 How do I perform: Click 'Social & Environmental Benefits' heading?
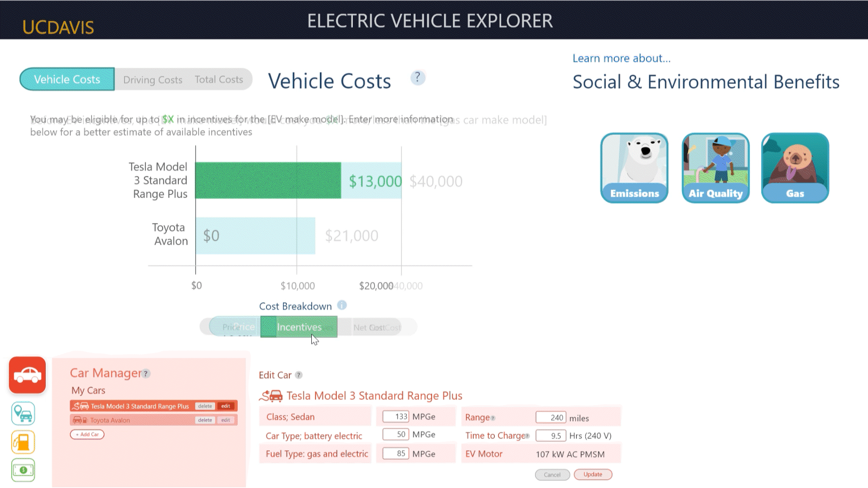click(706, 82)
